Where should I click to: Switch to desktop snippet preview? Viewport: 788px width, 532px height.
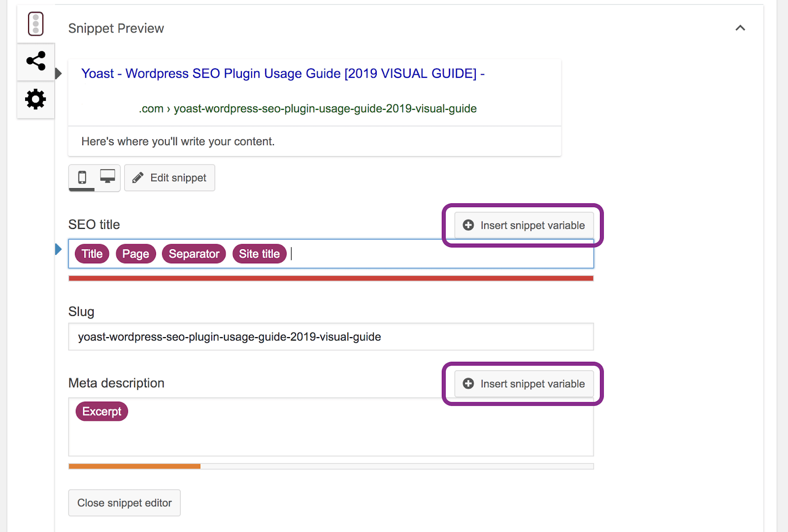pos(107,177)
